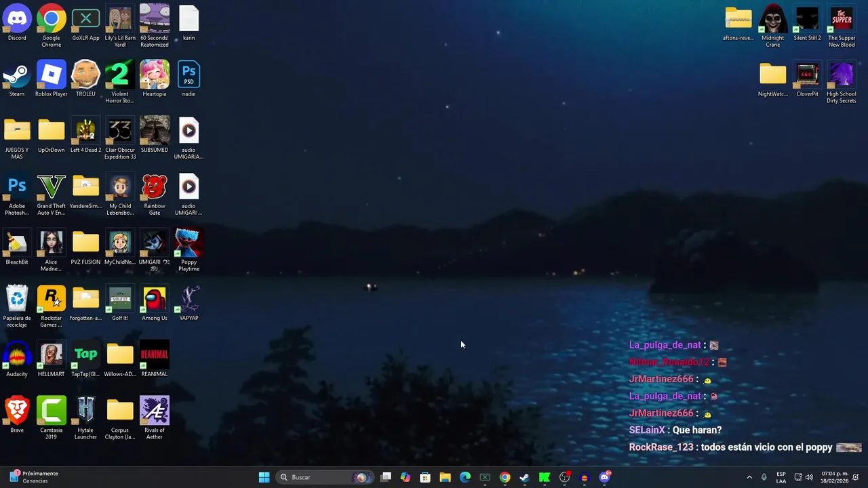Viewport: 868px width, 488px height.
Task: Select the Silent Still 2 icon
Action: pos(807,22)
